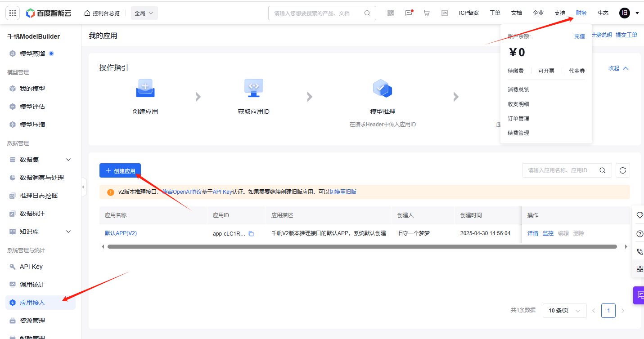Click the floating grid apps icon
644x339 pixels.
[x=639, y=269]
